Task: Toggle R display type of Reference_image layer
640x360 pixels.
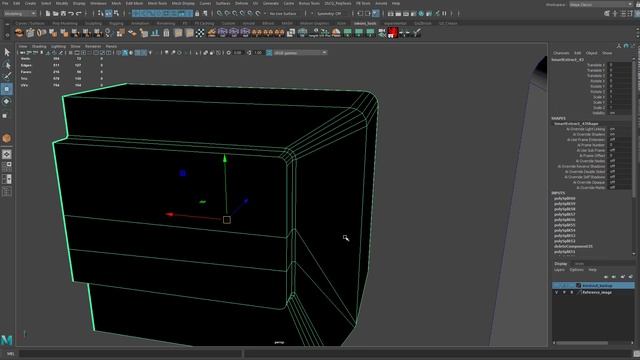Action: tap(571, 292)
